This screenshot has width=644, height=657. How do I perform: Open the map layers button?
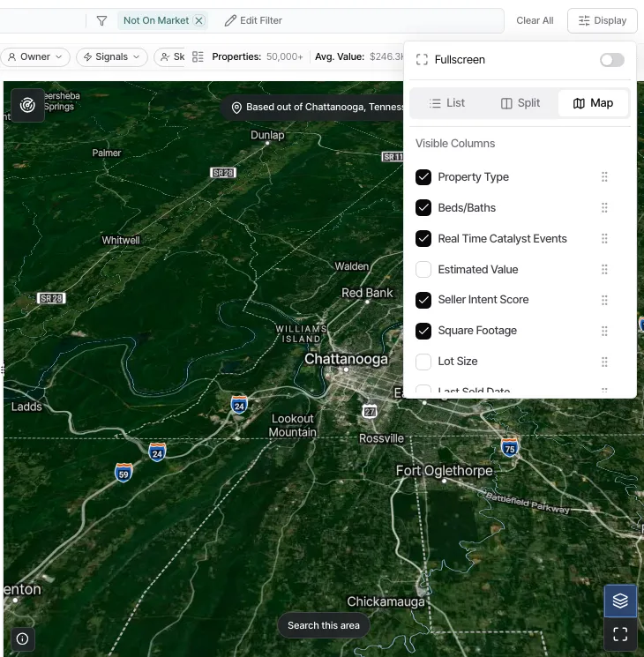(620, 601)
